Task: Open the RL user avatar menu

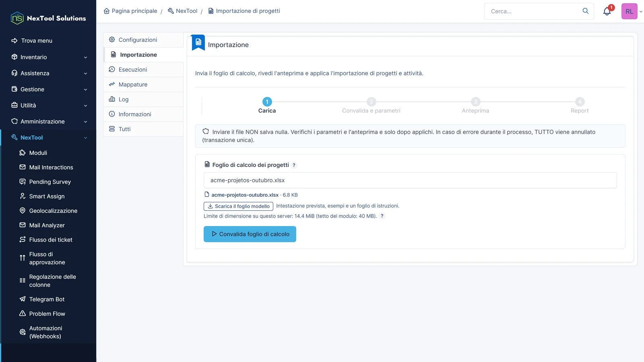Action: 630,11
